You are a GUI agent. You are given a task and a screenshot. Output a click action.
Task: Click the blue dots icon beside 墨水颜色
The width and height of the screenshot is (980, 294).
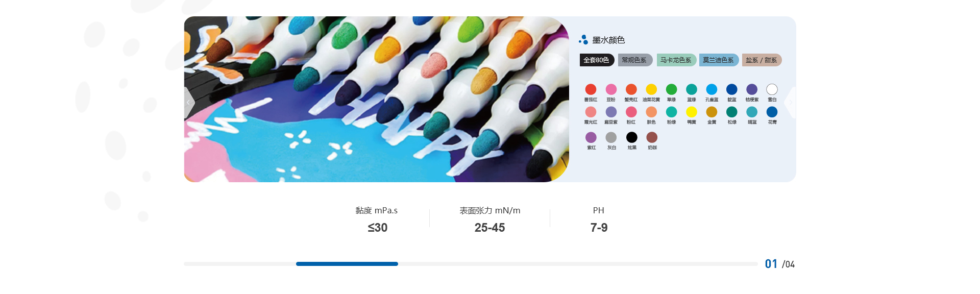click(583, 40)
